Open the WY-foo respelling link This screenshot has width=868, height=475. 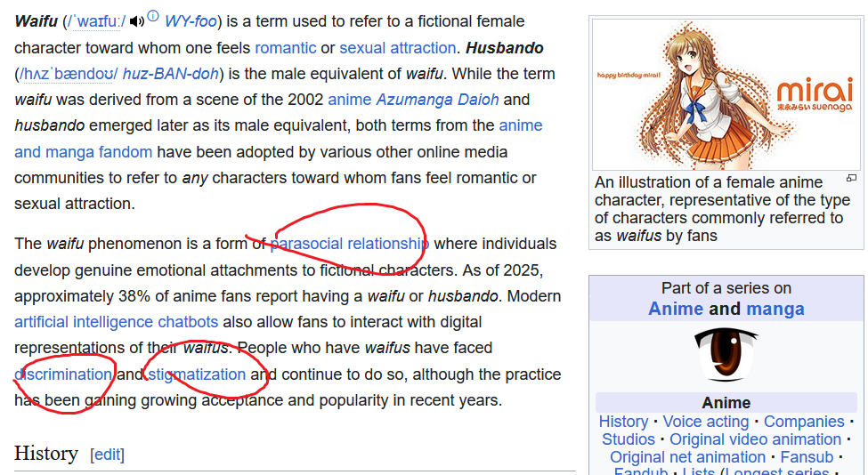pyautogui.click(x=191, y=21)
